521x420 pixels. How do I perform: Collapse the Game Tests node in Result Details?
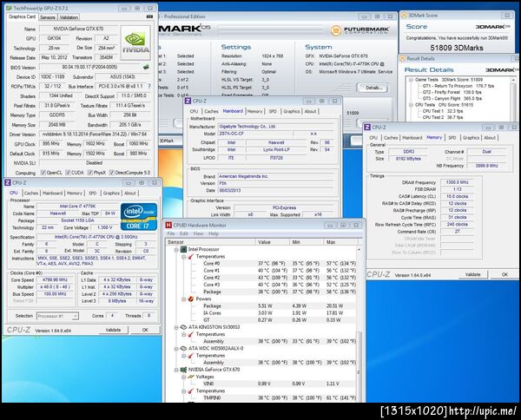coord(411,80)
